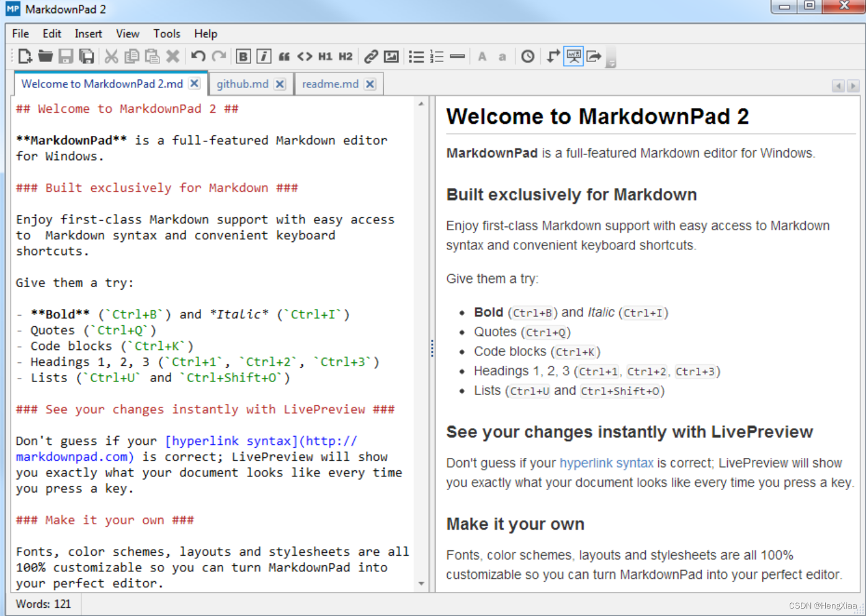Paste from clipboard using the Paste icon
Viewport: 866px width, 616px height.
(152, 56)
